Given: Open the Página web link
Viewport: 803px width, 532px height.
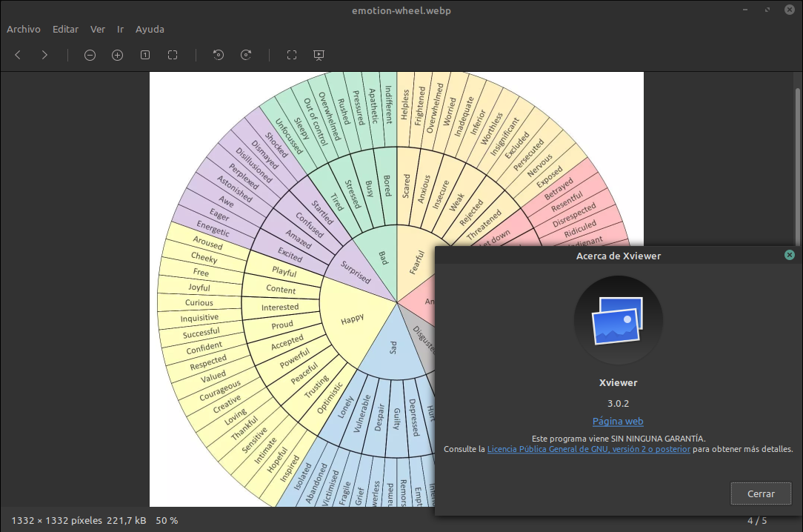Looking at the screenshot, I should (618, 421).
